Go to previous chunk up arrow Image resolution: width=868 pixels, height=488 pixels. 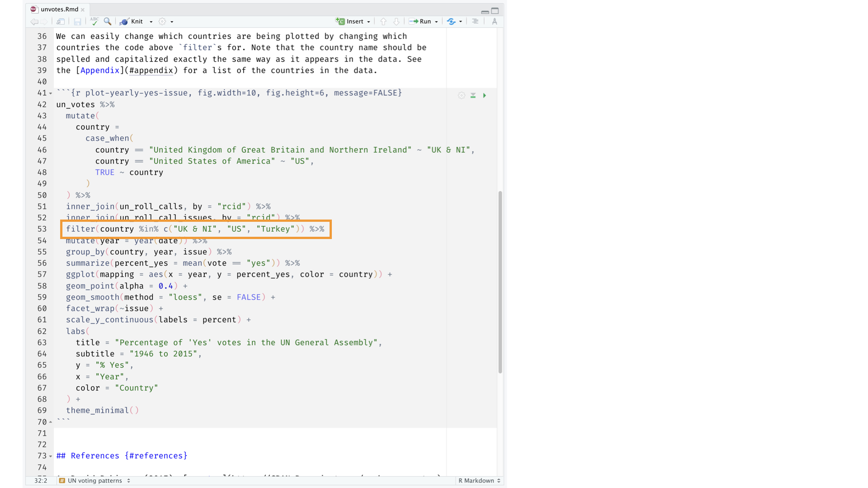pos(383,21)
